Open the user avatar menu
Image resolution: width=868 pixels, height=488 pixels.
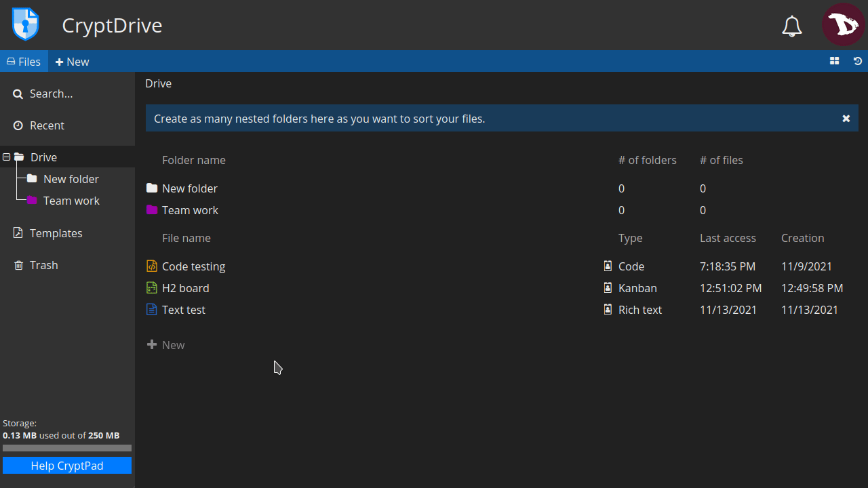point(843,25)
